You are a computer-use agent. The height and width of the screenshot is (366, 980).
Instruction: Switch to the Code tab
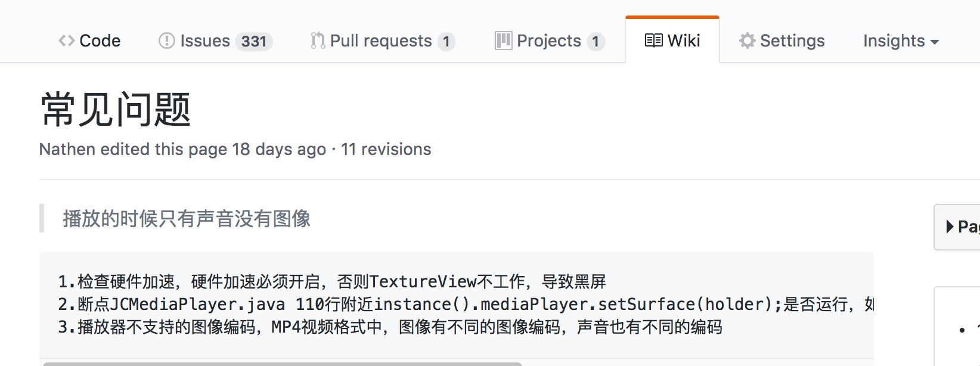click(x=89, y=40)
